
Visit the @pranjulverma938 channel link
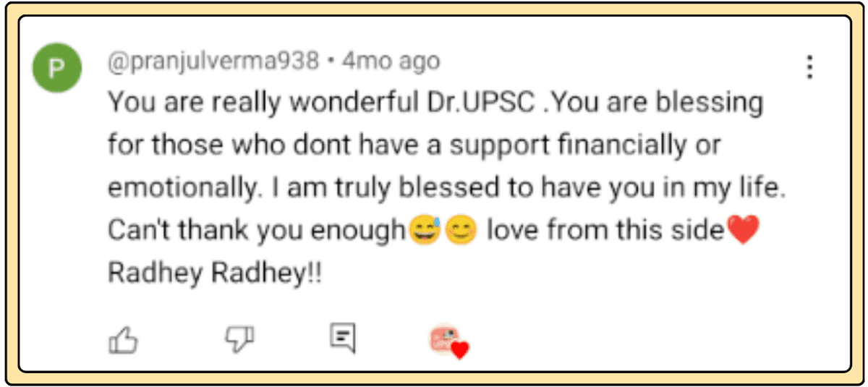pyautogui.click(x=213, y=62)
